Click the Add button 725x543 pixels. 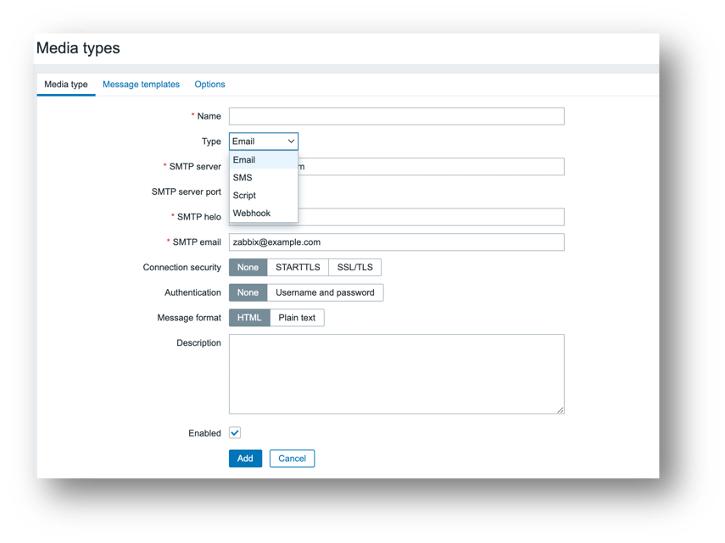pyautogui.click(x=245, y=459)
